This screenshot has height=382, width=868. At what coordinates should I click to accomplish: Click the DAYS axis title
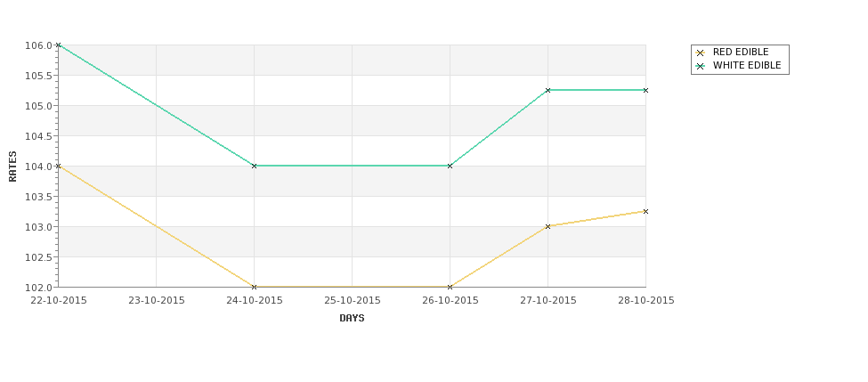[x=352, y=319]
